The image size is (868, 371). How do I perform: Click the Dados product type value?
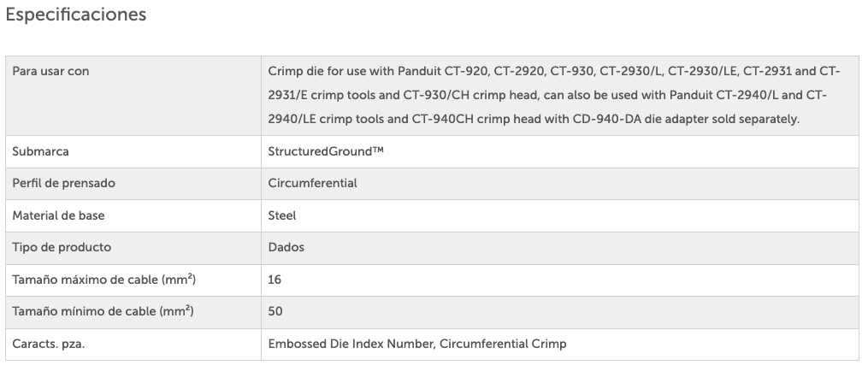point(286,247)
